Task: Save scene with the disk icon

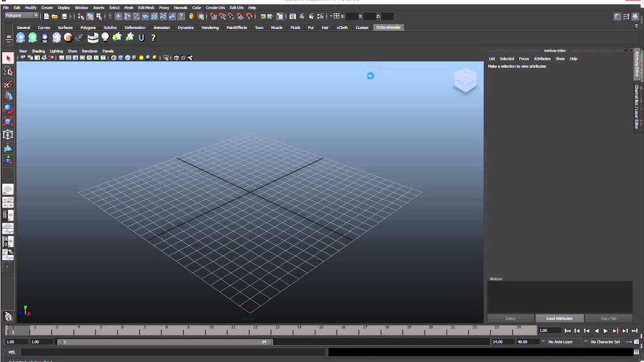Action: (64, 16)
